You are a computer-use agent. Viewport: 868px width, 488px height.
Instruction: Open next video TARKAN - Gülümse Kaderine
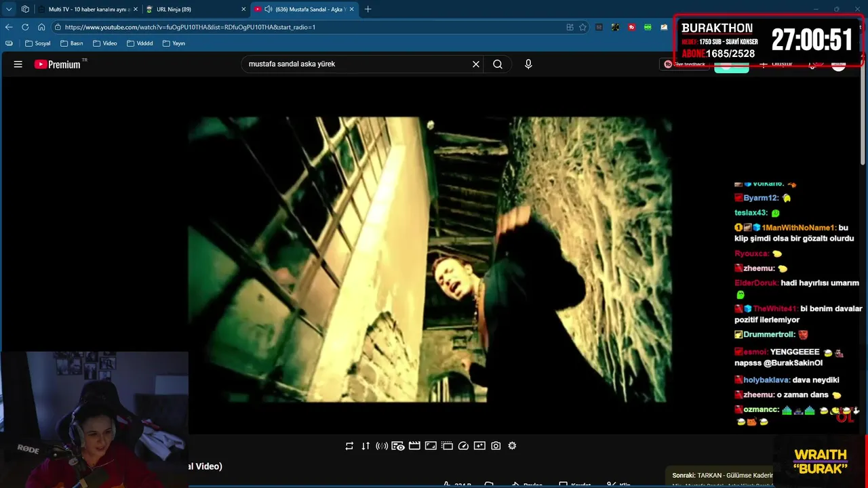click(722, 475)
